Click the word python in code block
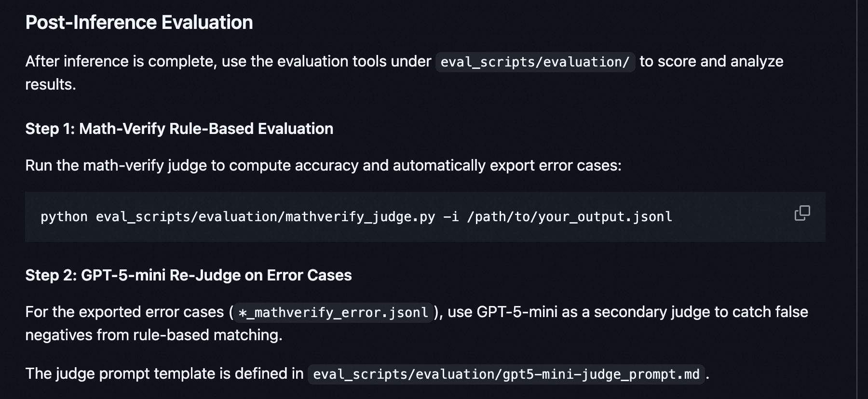 click(64, 217)
